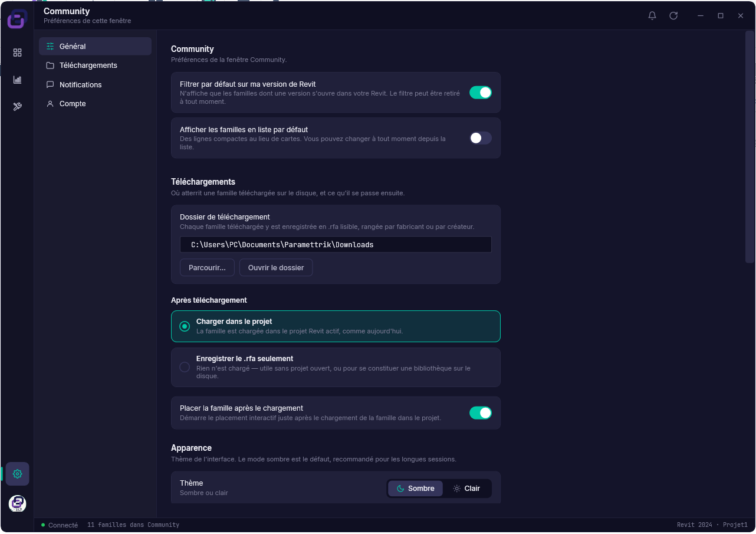Click into the download folder path field
This screenshot has height=534, width=756.
click(x=336, y=244)
